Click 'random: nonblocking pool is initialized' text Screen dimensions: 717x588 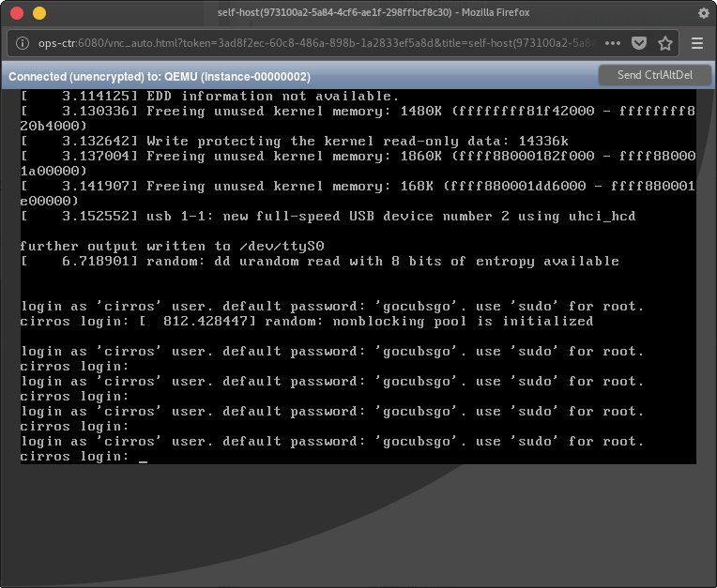coord(429,321)
